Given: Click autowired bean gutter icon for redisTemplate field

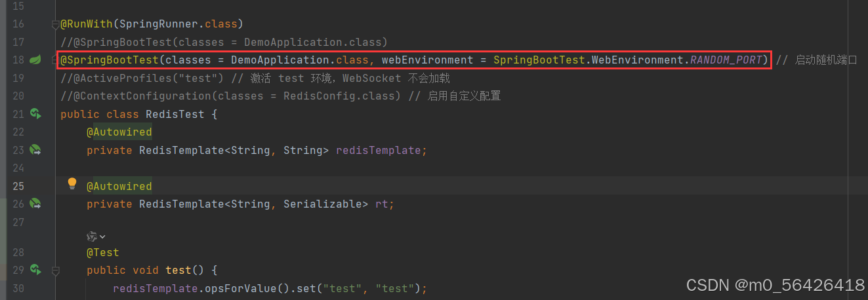Looking at the screenshot, I should 35,151.
